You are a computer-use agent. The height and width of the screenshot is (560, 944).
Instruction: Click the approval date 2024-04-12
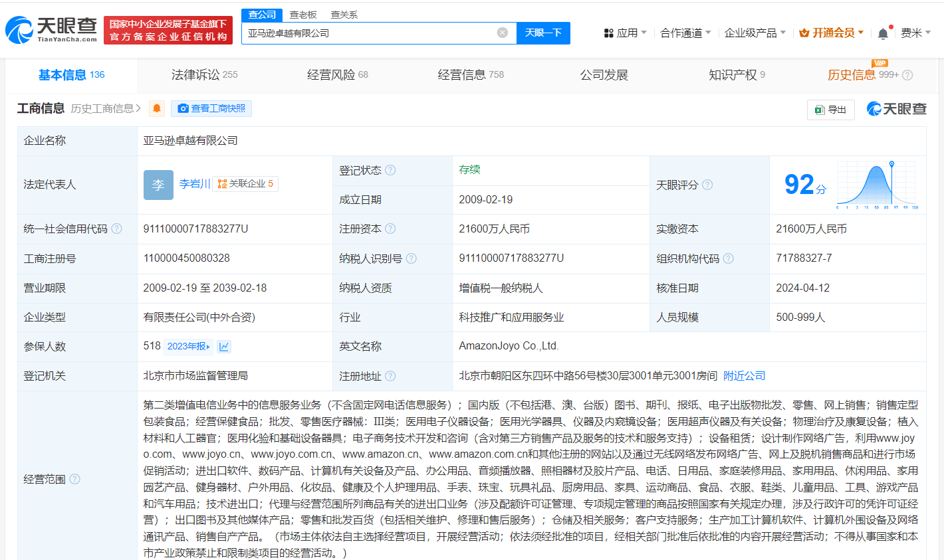click(x=803, y=288)
